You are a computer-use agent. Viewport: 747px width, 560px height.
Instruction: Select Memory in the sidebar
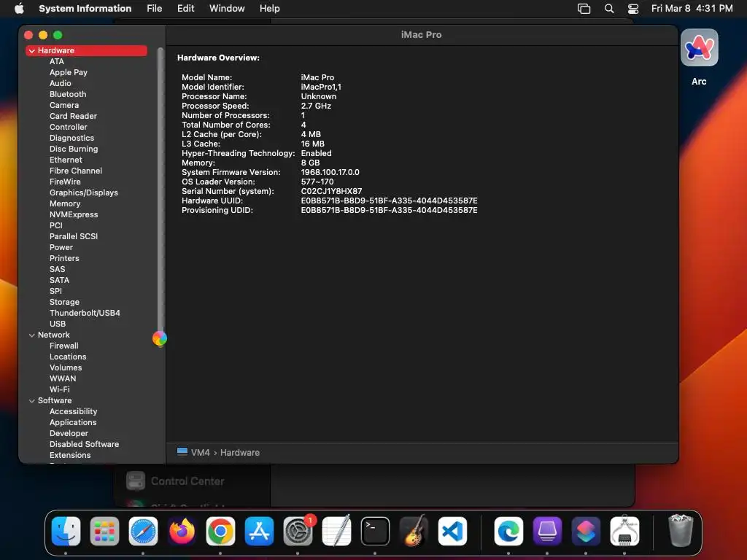(x=65, y=204)
